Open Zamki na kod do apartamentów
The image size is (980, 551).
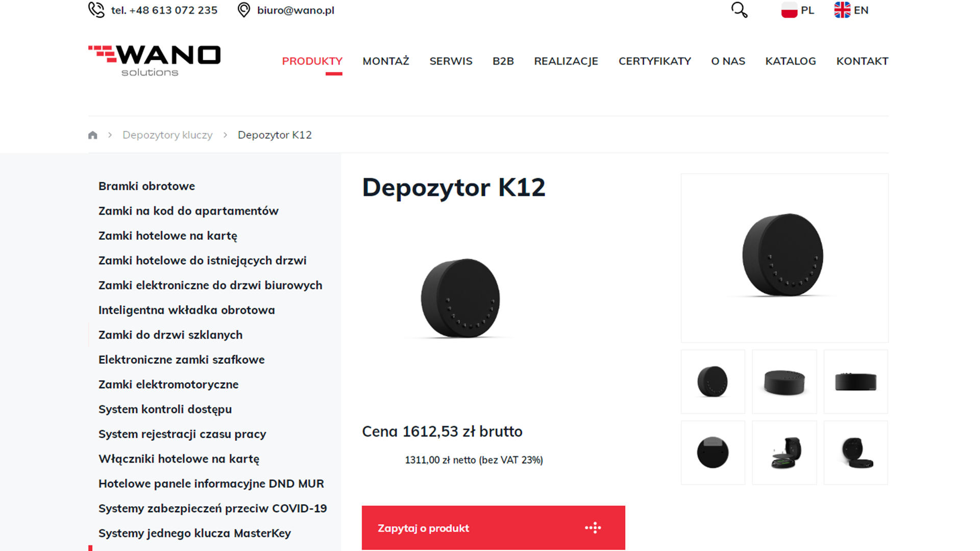coord(188,211)
